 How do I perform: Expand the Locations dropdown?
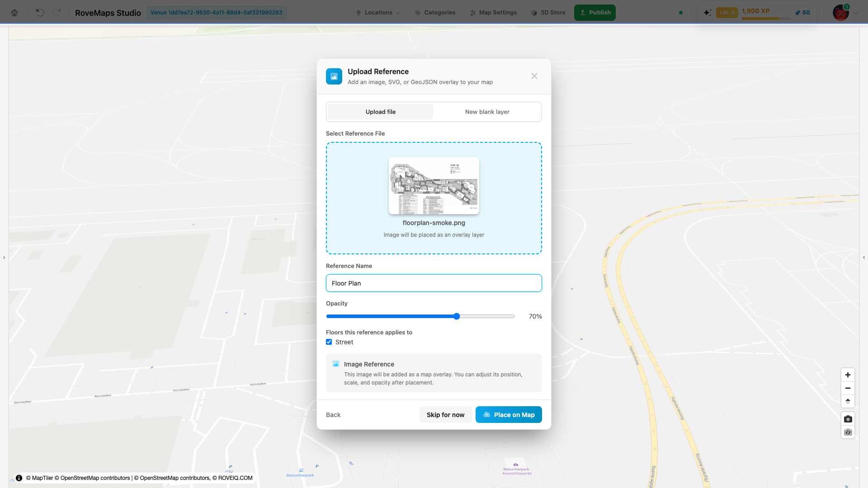point(378,13)
